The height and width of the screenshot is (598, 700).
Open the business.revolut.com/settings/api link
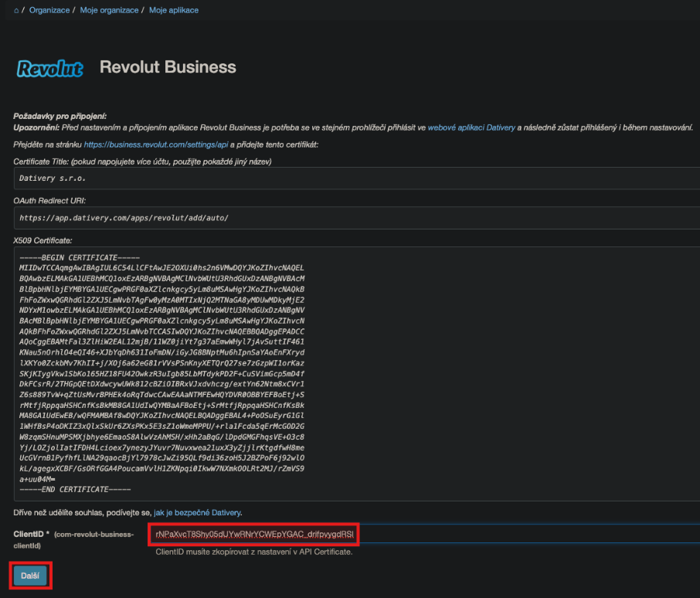point(156,144)
